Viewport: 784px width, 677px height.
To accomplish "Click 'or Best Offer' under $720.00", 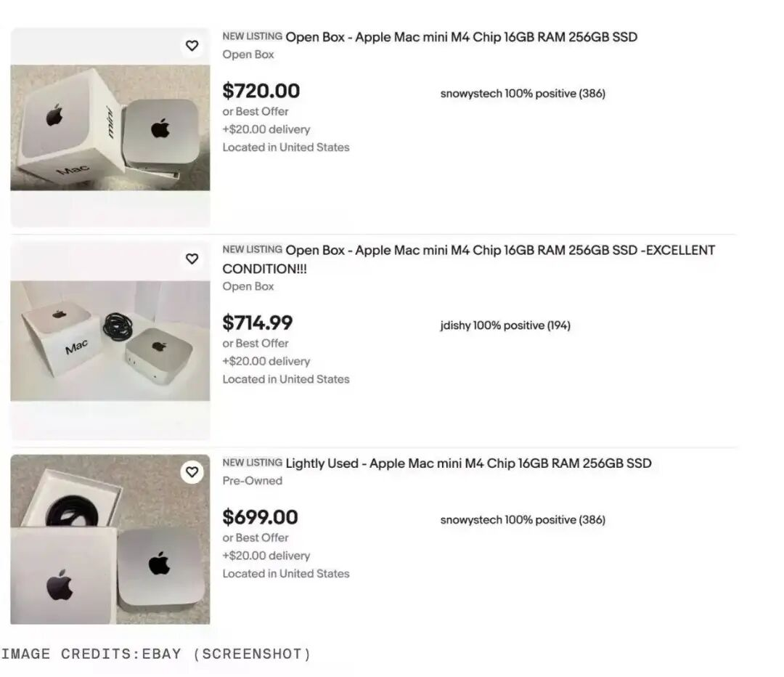I will point(256,112).
